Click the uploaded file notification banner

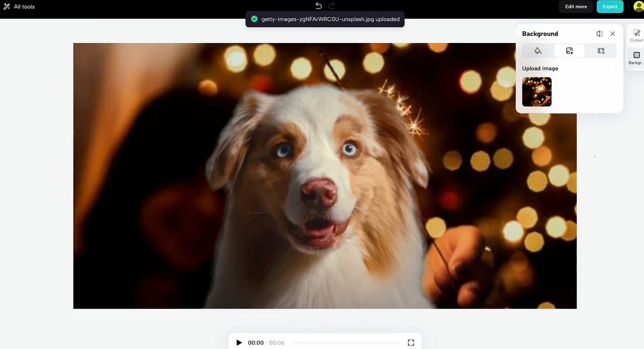coord(325,19)
